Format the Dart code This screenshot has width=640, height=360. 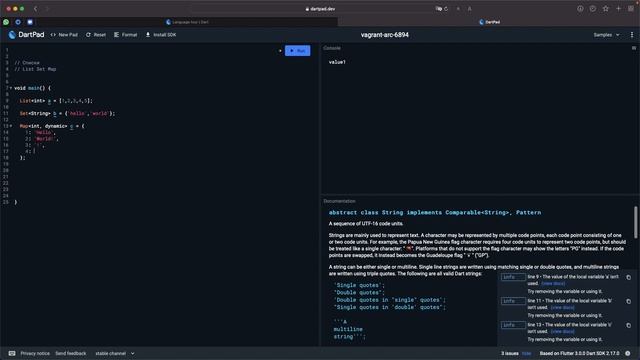[x=125, y=35]
